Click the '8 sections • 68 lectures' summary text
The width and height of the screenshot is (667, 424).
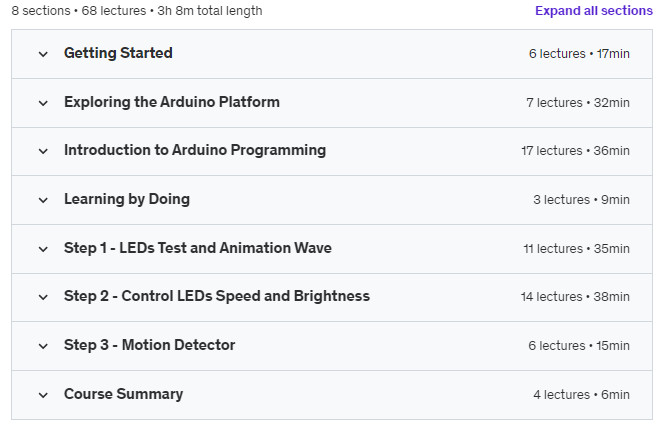79,11
